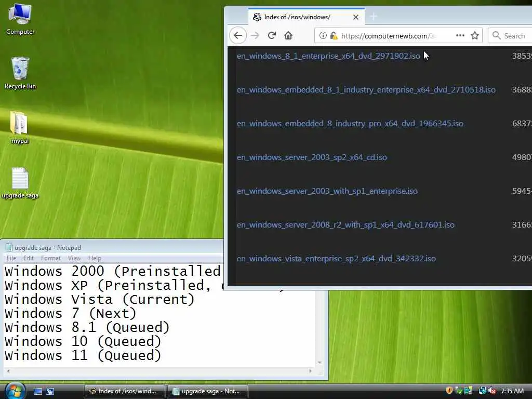Click Notepad horizontal scrollbar right arrow
This screenshot has height=399, width=532.
click(310, 371)
